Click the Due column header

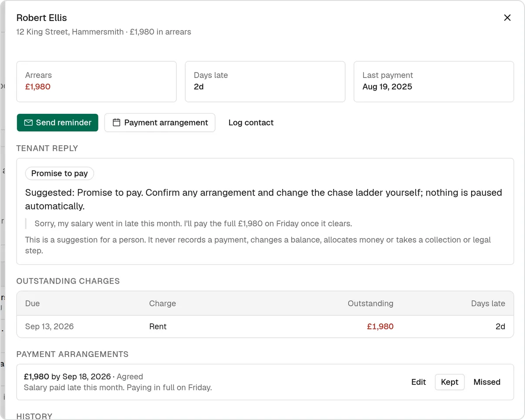pos(32,303)
